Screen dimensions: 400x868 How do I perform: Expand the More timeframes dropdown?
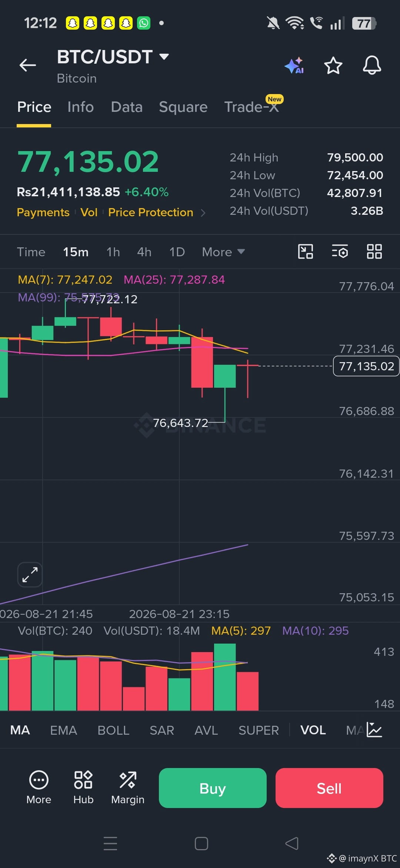coord(223,252)
